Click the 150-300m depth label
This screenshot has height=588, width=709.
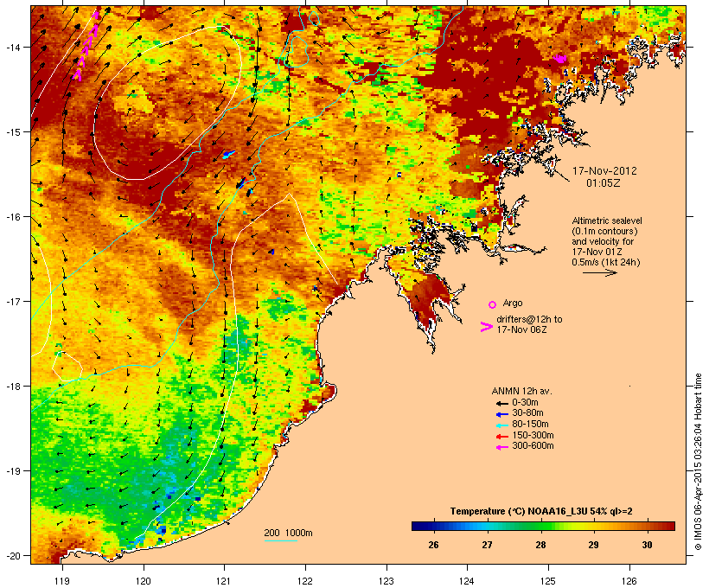pos(533,435)
